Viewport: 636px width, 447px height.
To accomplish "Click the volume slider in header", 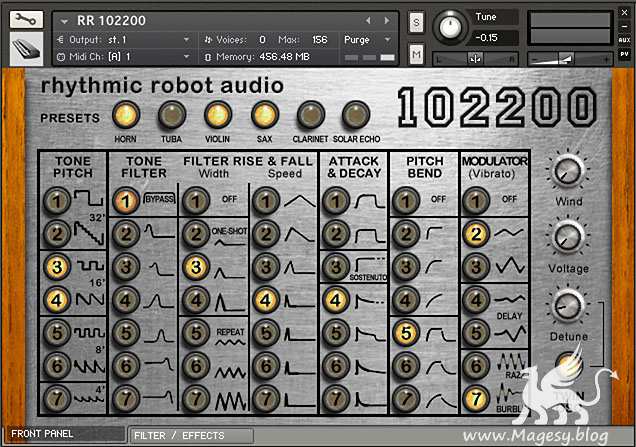I will (570, 59).
